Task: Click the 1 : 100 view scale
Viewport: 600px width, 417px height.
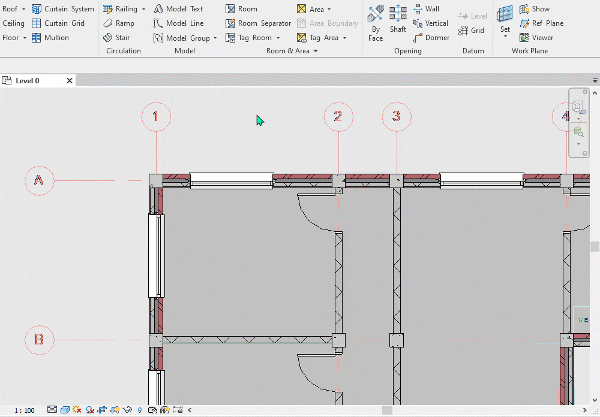Action: click(24, 410)
